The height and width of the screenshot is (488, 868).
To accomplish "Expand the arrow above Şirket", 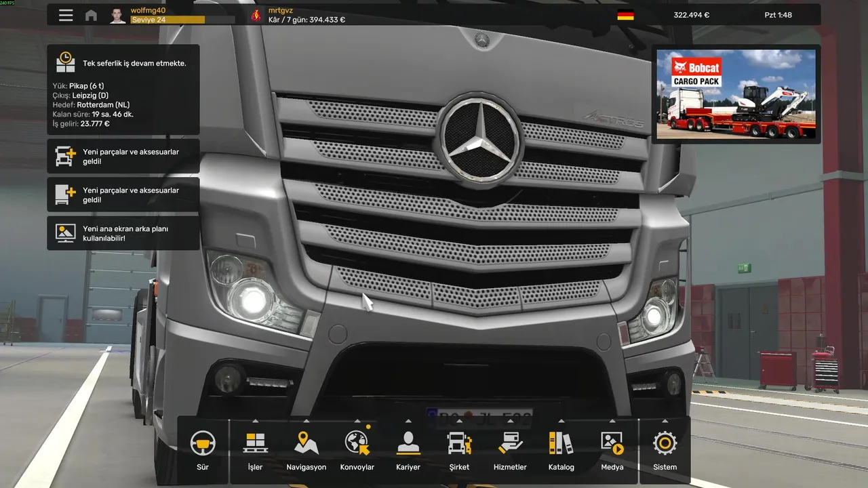I will point(459,421).
